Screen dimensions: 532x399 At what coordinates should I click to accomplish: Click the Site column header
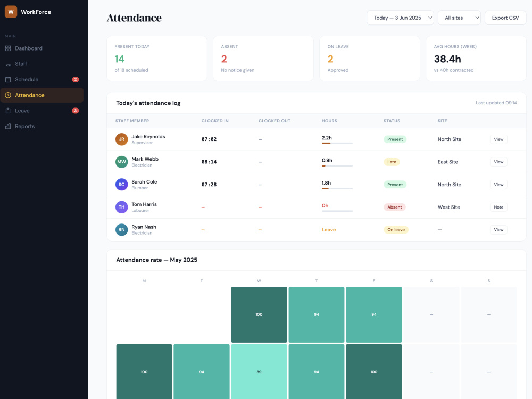(443, 121)
